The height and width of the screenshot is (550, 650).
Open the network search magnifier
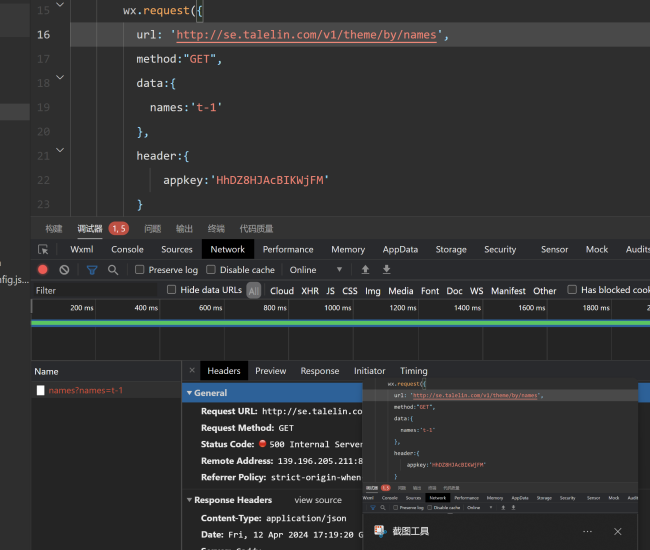coord(113,270)
